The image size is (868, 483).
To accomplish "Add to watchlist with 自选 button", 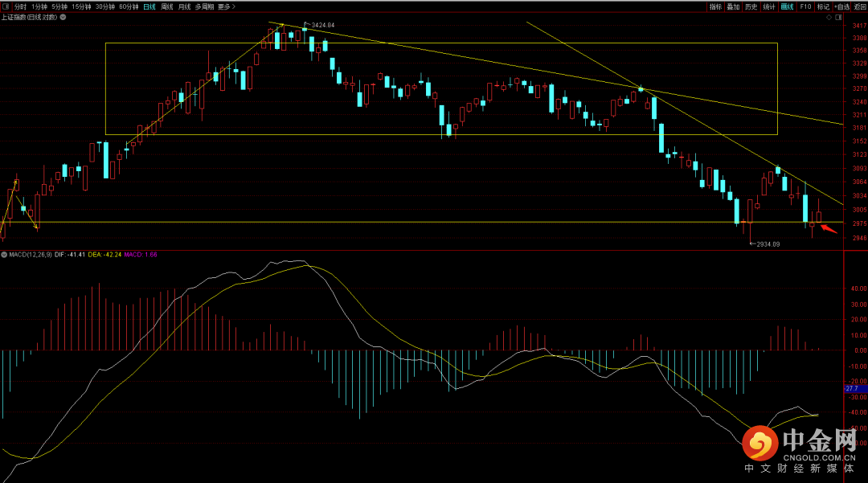I will pyautogui.click(x=841, y=6).
